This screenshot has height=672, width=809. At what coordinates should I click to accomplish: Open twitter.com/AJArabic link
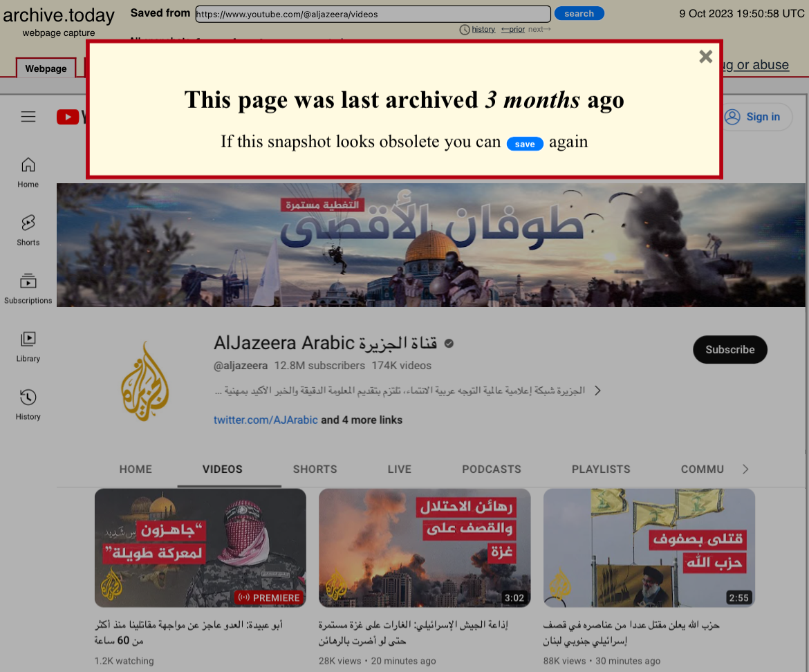pyautogui.click(x=266, y=420)
